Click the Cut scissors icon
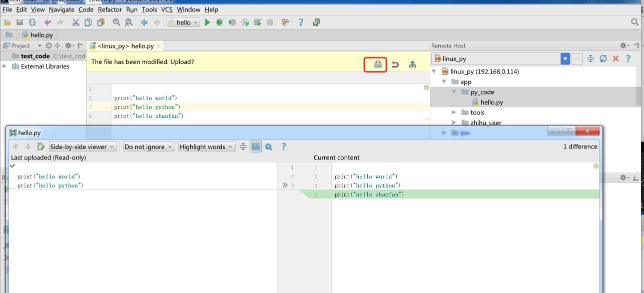 [x=76, y=22]
